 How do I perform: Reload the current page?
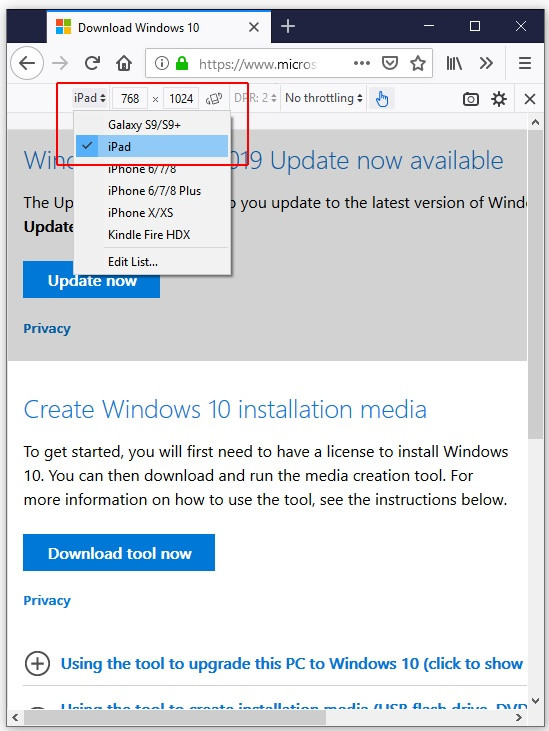[x=92, y=63]
